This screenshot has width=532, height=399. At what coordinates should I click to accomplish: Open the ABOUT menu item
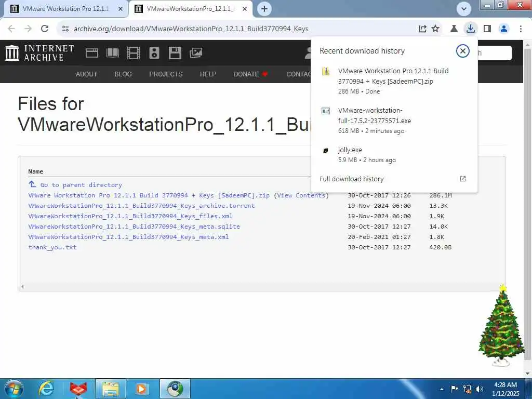(87, 74)
